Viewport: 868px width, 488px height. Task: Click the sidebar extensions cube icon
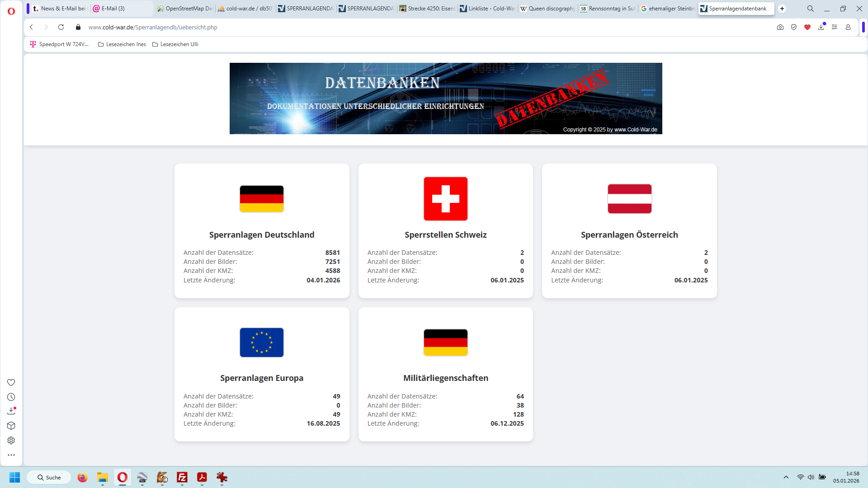point(11,426)
